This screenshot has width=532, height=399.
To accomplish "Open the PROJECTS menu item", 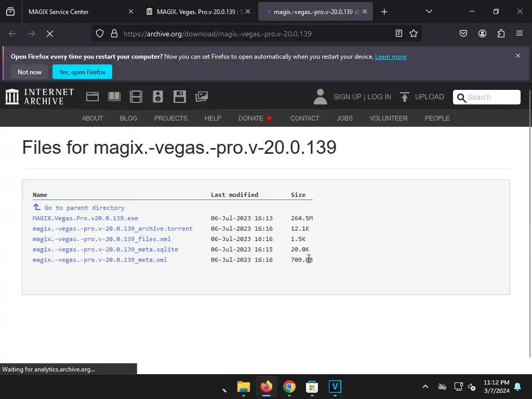I will pos(170,118).
